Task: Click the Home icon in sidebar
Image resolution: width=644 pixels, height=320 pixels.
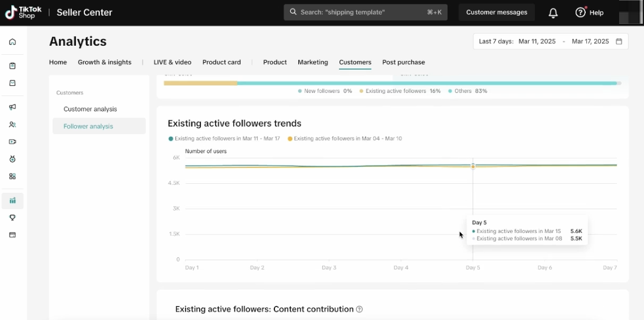Action: point(12,42)
